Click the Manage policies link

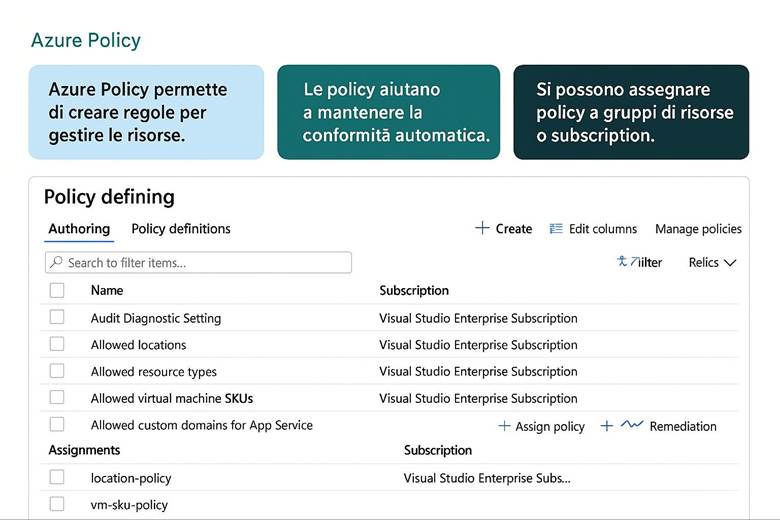click(698, 229)
